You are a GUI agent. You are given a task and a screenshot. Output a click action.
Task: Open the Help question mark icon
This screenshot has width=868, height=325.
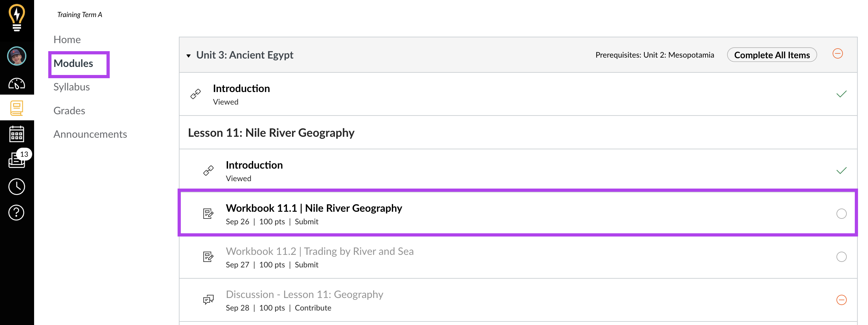tap(16, 213)
